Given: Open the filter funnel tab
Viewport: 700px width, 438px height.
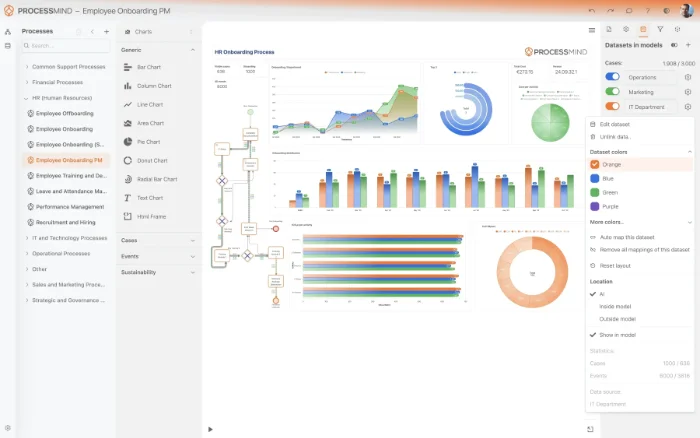Looking at the screenshot, I should (660, 30).
